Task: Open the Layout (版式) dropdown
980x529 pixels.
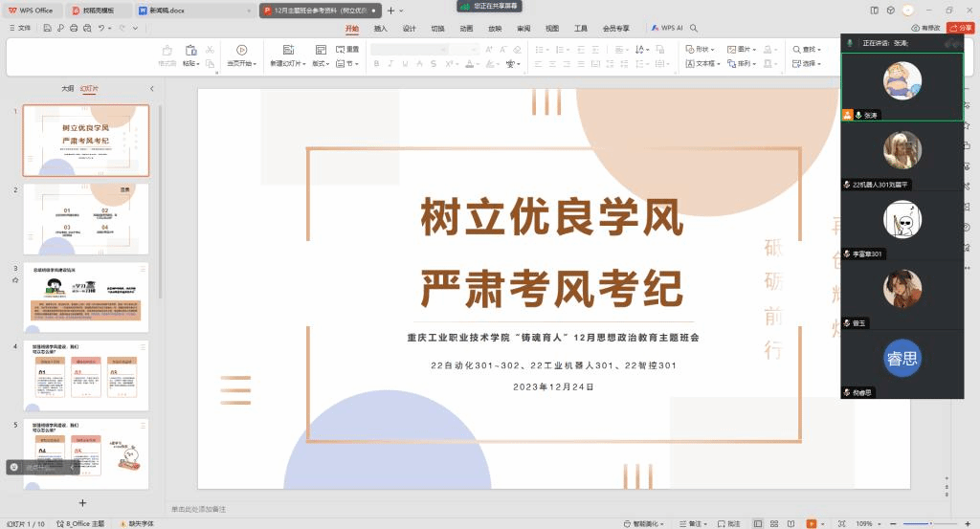Action: [322, 64]
